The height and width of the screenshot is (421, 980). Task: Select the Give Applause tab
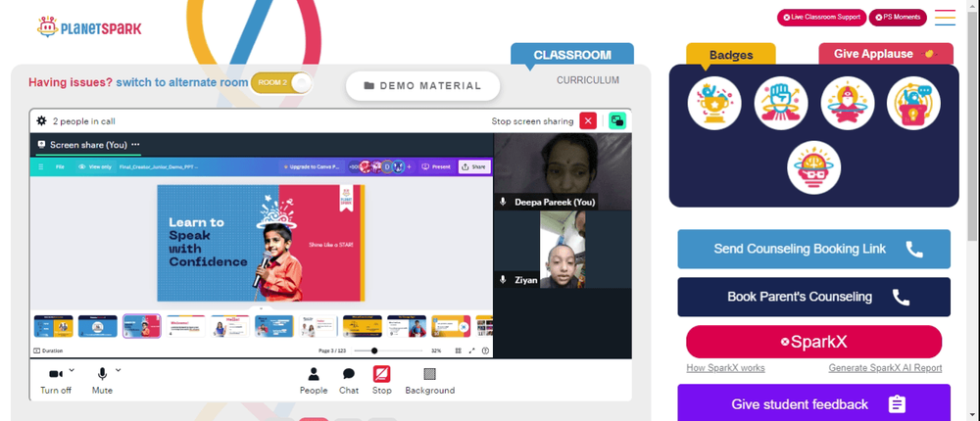tap(886, 54)
